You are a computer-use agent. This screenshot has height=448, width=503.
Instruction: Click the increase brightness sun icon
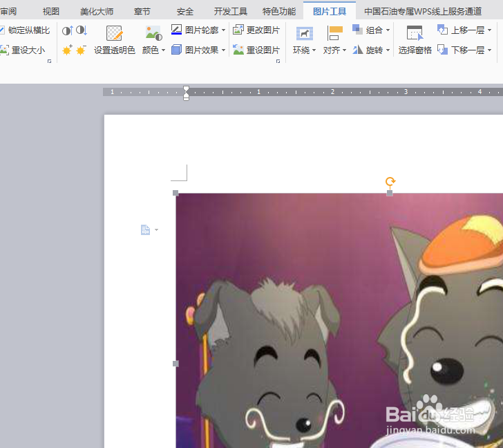[68, 50]
